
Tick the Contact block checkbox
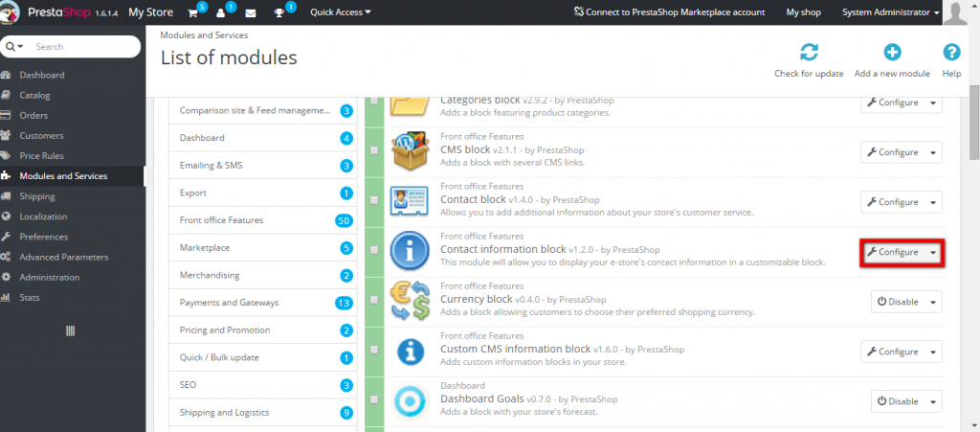pos(374,201)
